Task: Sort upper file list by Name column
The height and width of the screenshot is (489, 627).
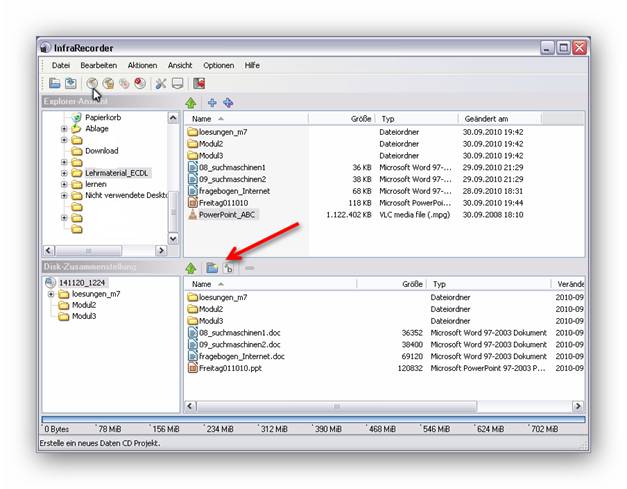Action: 246,119
